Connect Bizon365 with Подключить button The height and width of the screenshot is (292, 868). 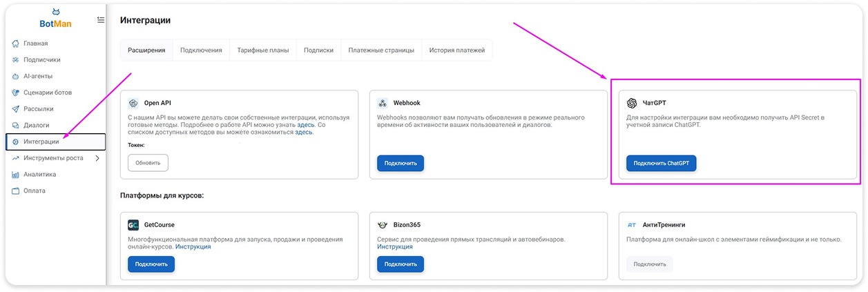401,264
